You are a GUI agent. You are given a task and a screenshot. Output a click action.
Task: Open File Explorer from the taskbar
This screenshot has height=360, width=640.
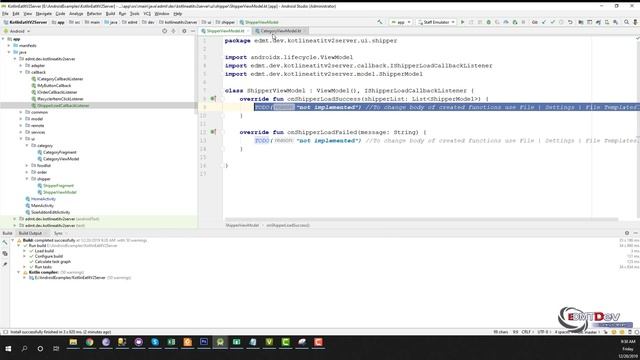point(73,342)
